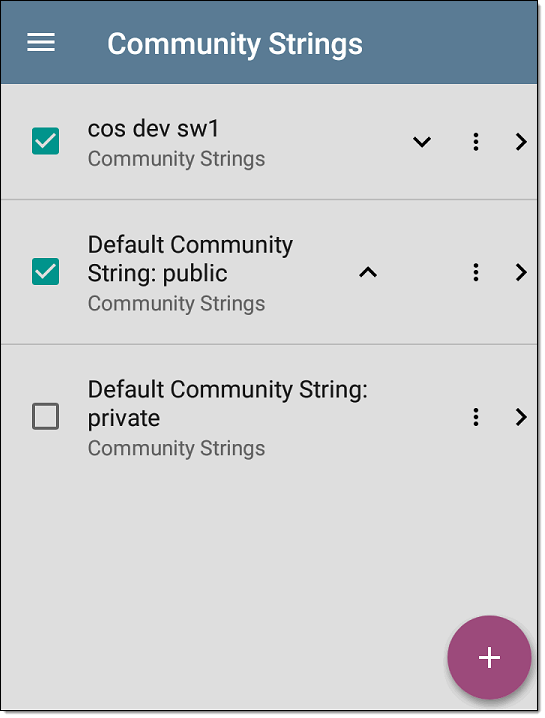Uncheck the cos dev sw1 checkbox
Screen dimensions: 545x718
click(x=45, y=141)
